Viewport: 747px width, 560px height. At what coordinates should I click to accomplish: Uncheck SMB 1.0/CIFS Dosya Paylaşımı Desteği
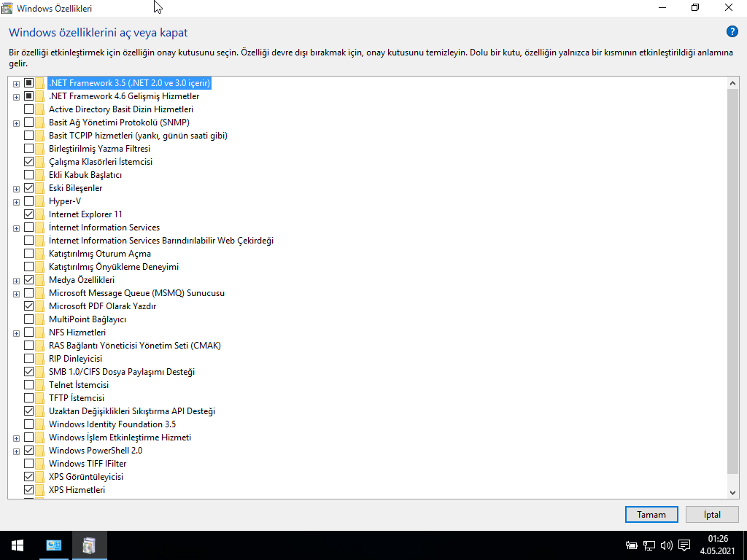point(28,371)
